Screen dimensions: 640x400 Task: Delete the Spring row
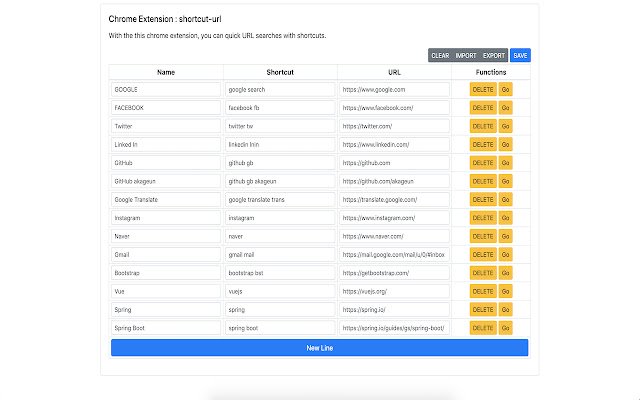tap(483, 310)
